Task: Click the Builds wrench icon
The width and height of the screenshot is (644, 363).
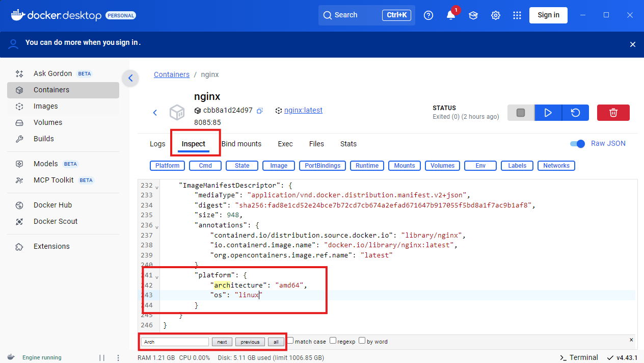Action: coord(19,139)
